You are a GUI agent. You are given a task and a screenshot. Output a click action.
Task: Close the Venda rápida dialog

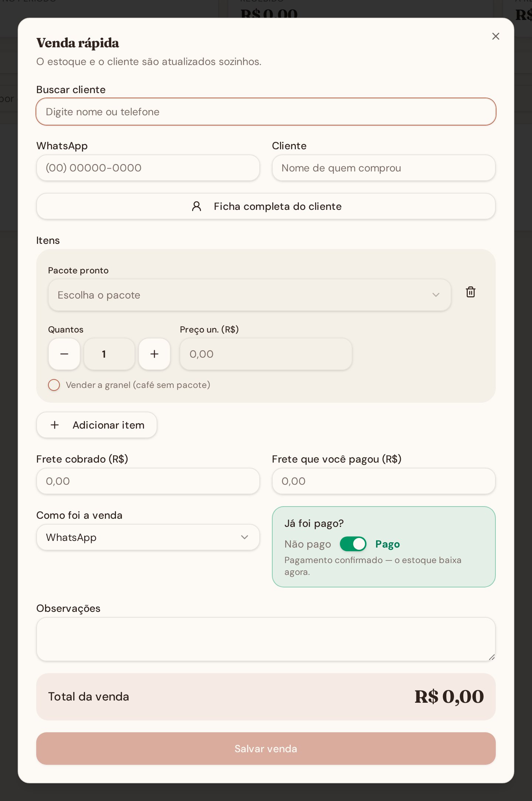pos(495,36)
